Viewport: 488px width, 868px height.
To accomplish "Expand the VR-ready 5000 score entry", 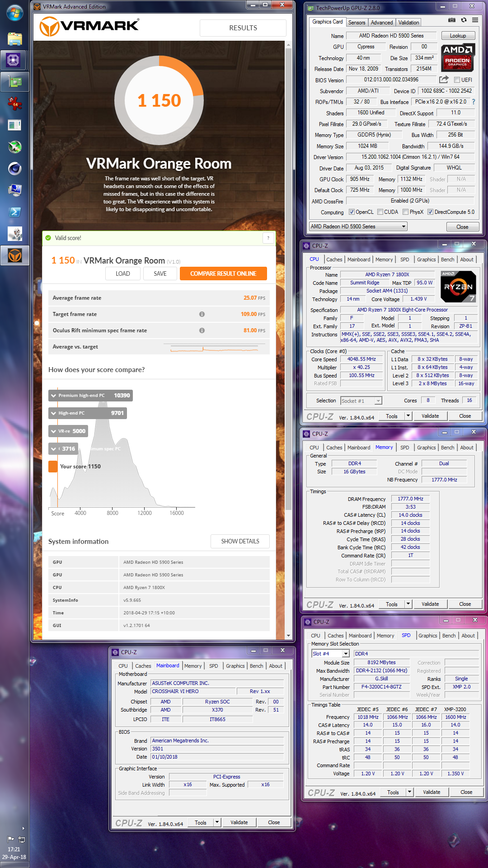I will pos(68,431).
